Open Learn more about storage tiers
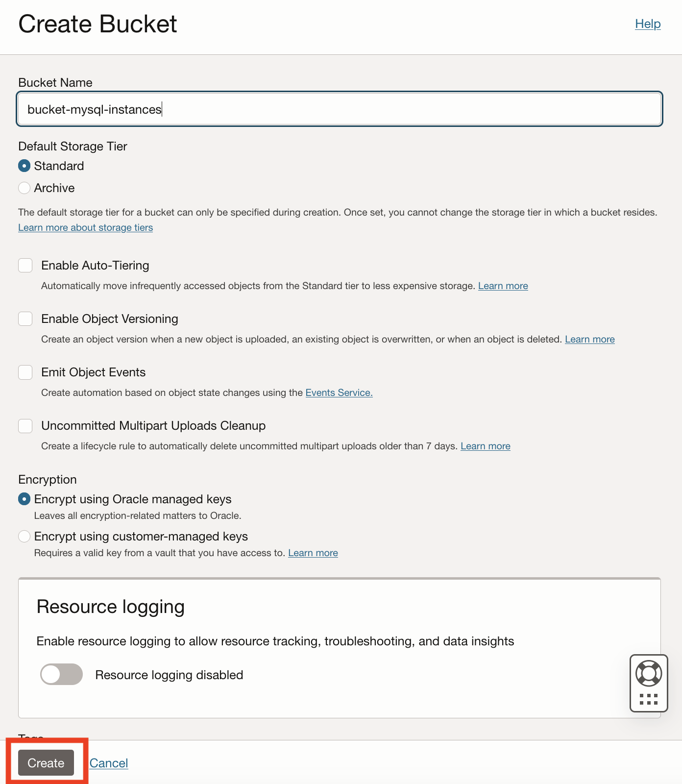 (85, 227)
